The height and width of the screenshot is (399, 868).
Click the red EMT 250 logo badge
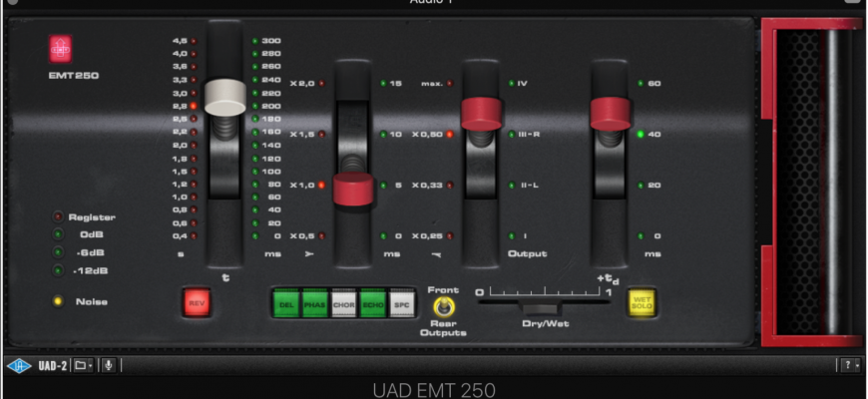coord(61,48)
